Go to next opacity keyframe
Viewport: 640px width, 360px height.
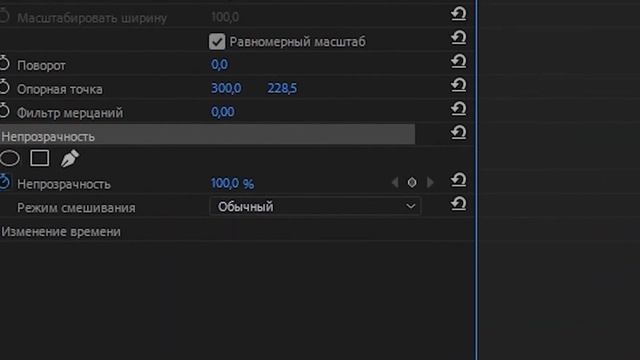coord(430,182)
